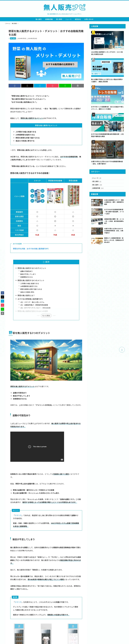Click the private video player
This screenshot has height=644, width=129.
pos(37,447)
